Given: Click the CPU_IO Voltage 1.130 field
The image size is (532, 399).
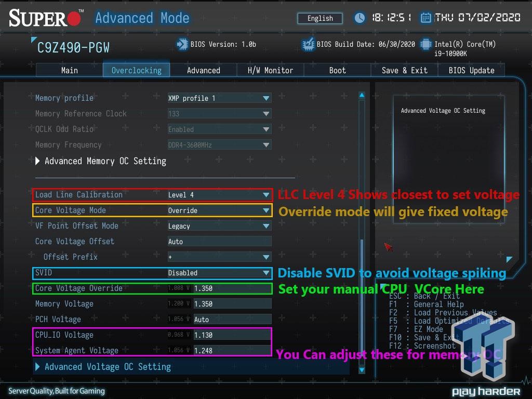Looking at the screenshot, I should pyautogui.click(x=232, y=335).
